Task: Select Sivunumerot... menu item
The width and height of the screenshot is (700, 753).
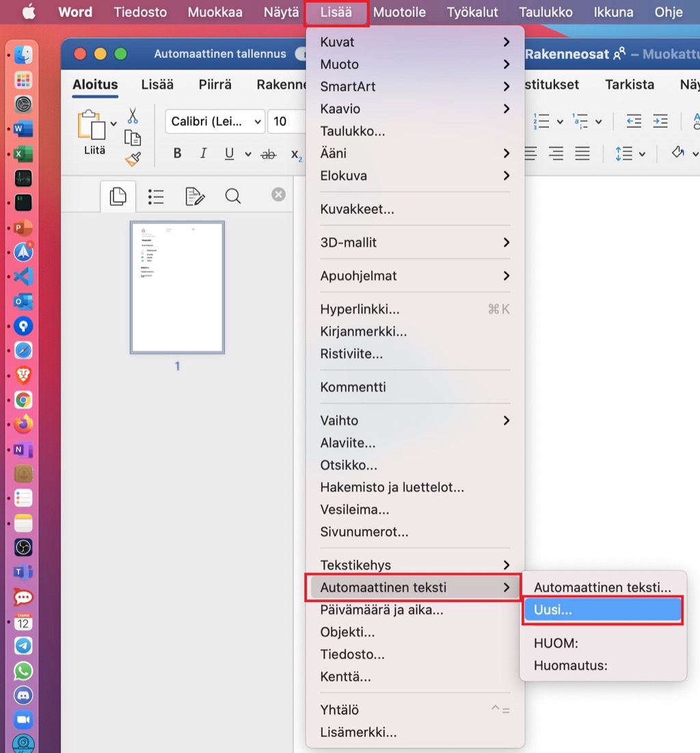Action: pyautogui.click(x=415, y=532)
